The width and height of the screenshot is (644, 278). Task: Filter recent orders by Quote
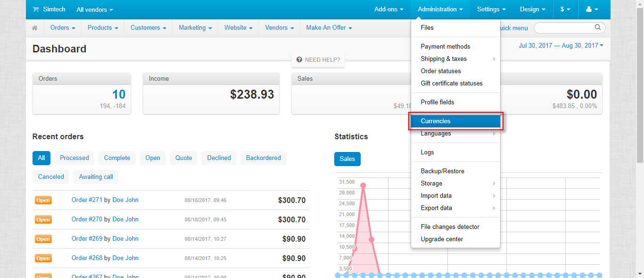click(x=184, y=158)
